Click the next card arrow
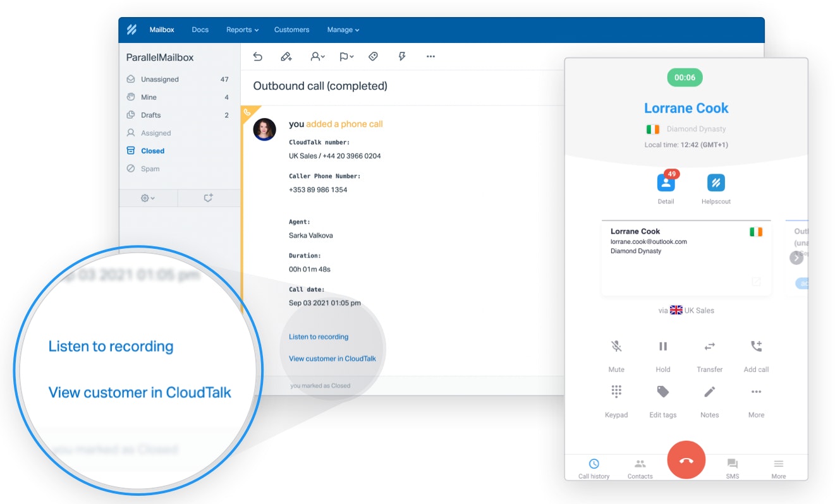 [x=796, y=258]
